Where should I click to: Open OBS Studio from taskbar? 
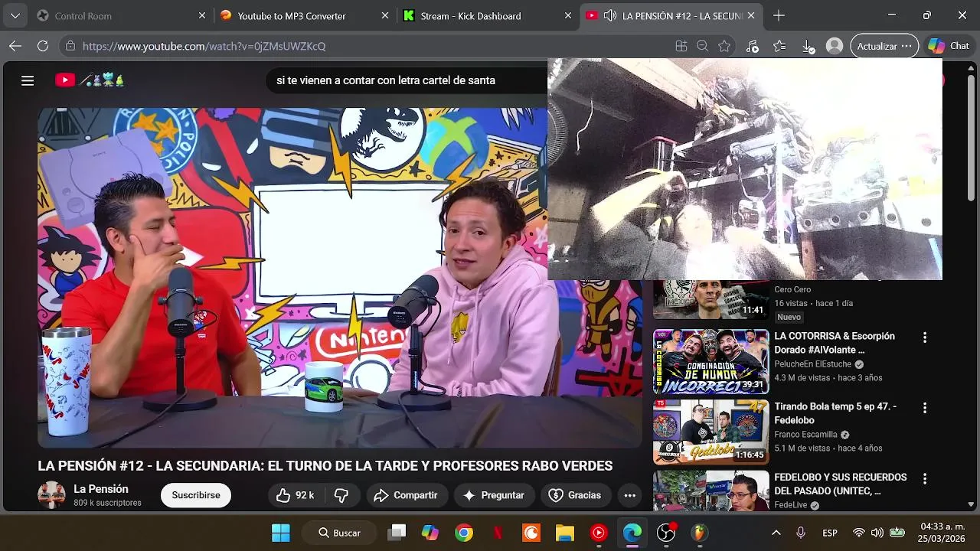(x=666, y=533)
